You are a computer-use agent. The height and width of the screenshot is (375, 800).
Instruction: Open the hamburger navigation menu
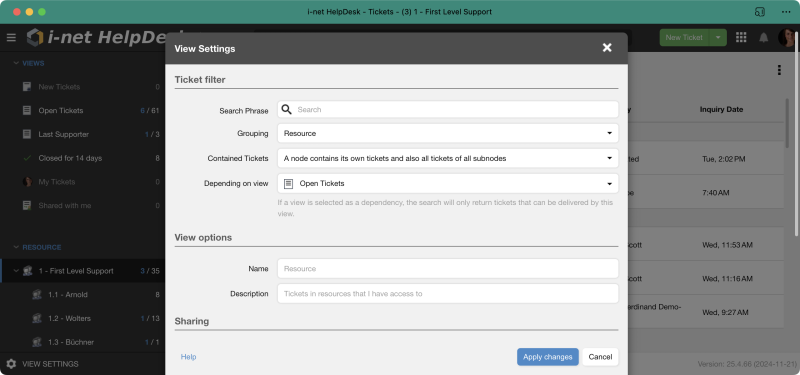pos(11,38)
